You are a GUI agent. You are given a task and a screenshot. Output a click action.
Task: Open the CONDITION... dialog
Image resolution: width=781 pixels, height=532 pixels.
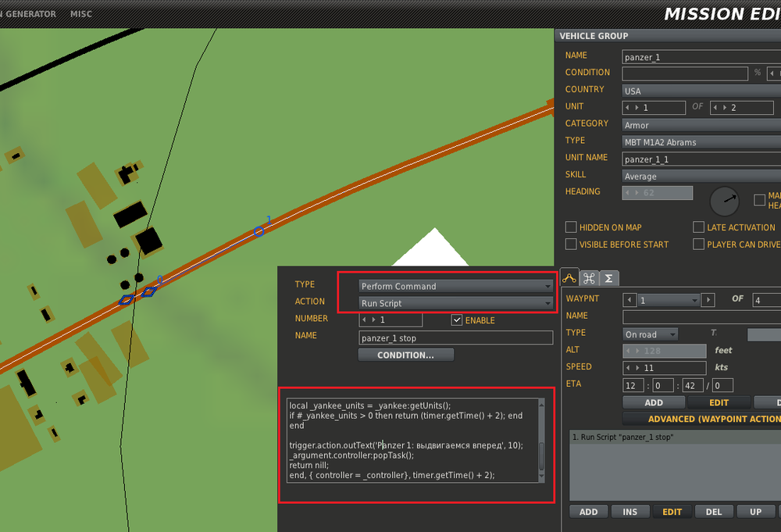[405, 354]
